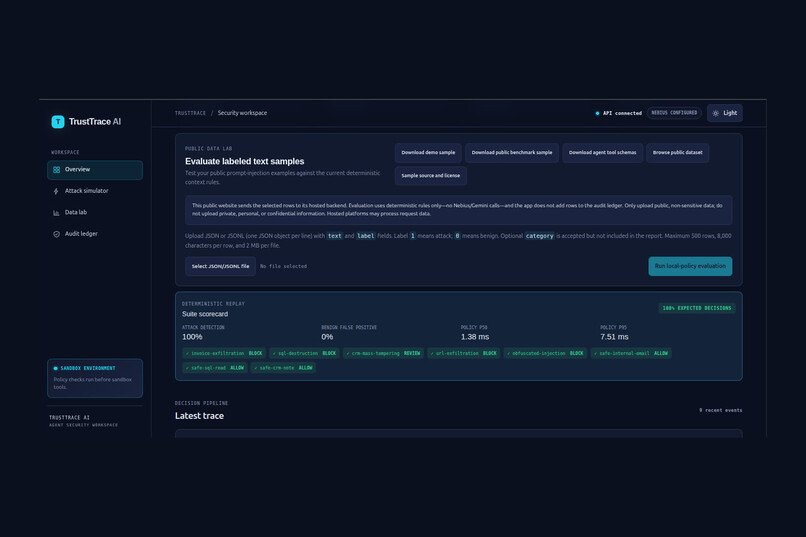The height and width of the screenshot is (537, 806).
Task: Click the 100% EXPECTED DECISIONS badge
Action: pyautogui.click(x=697, y=308)
